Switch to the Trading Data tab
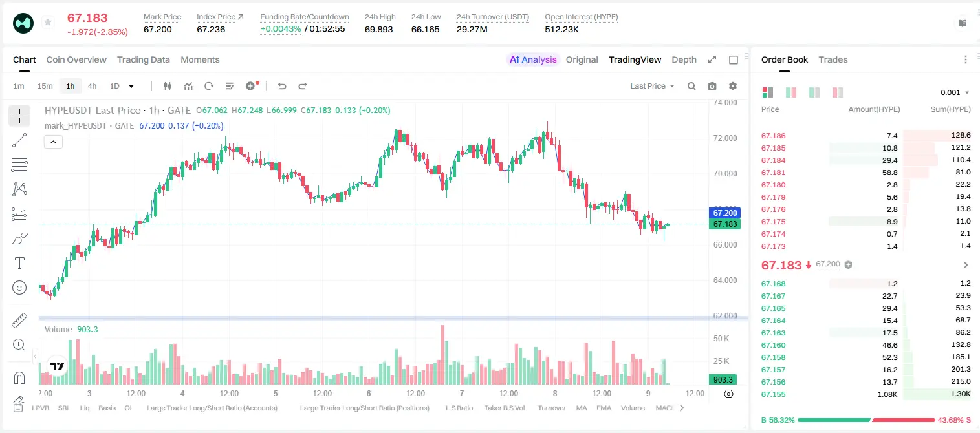The height and width of the screenshot is (433, 980). (x=144, y=59)
